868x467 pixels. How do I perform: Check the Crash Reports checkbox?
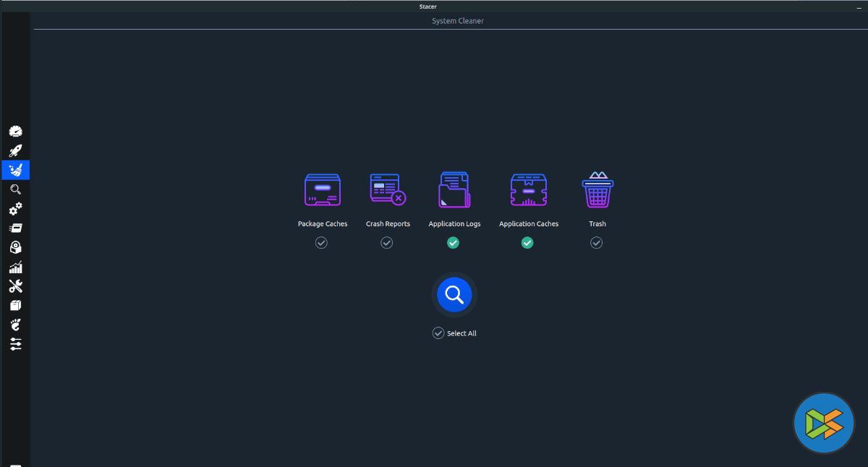click(387, 243)
